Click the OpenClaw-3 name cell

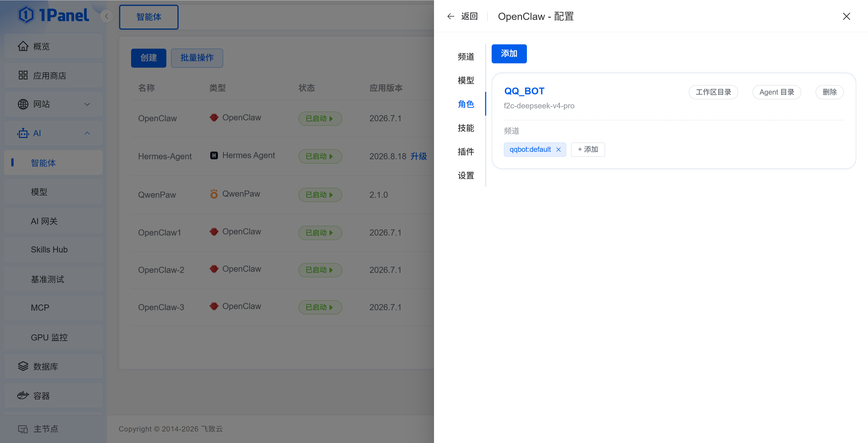click(161, 307)
